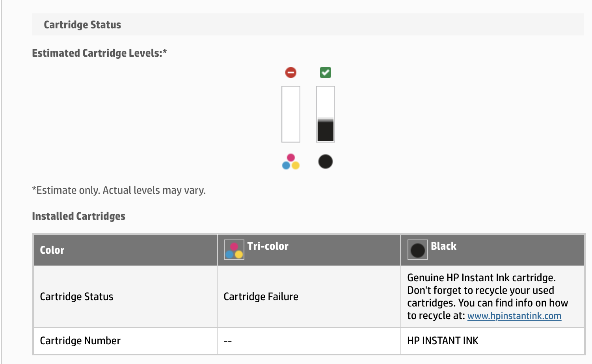The width and height of the screenshot is (592, 364).
Task: Click the Estimated Cartridge Levels heading
Action: (99, 53)
